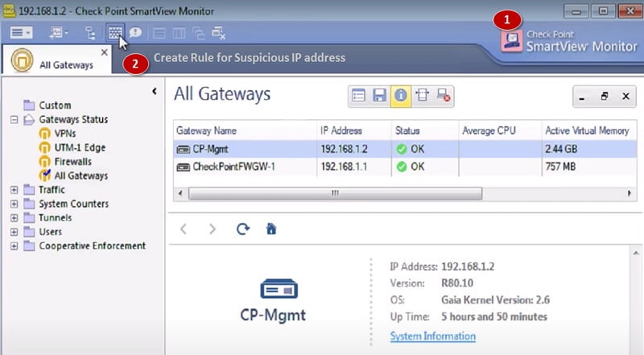The width and height of the screenshot is (644, 355).
Task: Expand the Cooperative Enforcement tree node
Action: click(14, 246)
